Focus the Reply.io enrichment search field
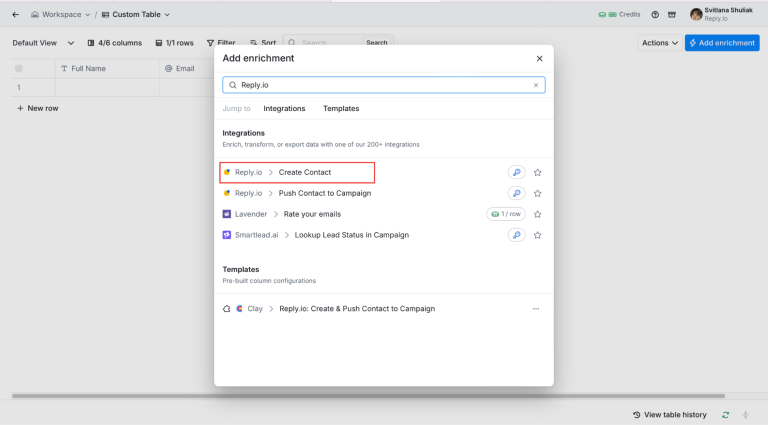768x425 pixels. 384,85
